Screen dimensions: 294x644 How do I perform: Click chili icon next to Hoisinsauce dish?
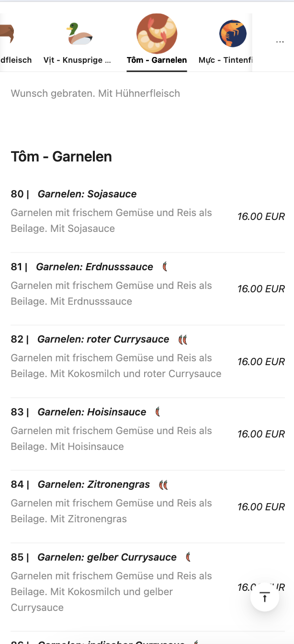pos(158,412)
